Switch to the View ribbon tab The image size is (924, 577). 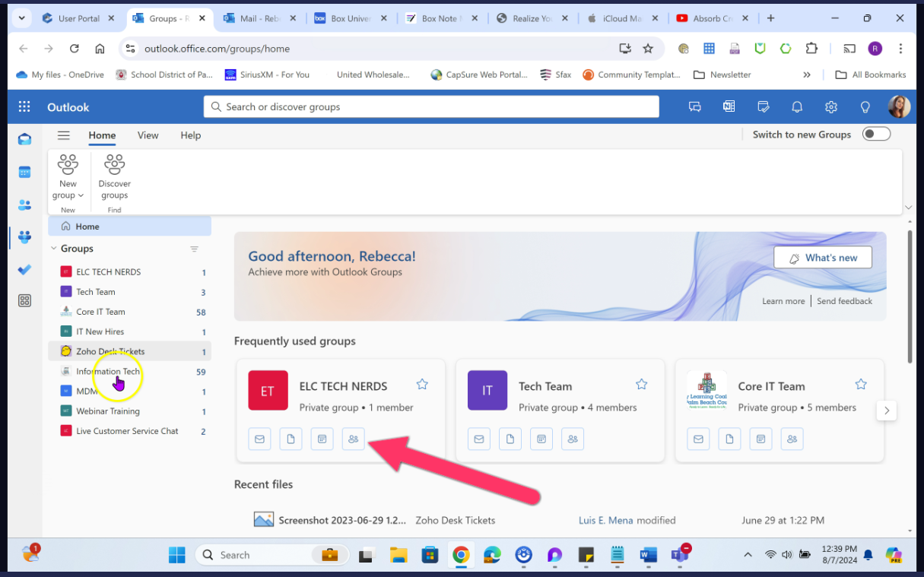click(x=148, y=135)
